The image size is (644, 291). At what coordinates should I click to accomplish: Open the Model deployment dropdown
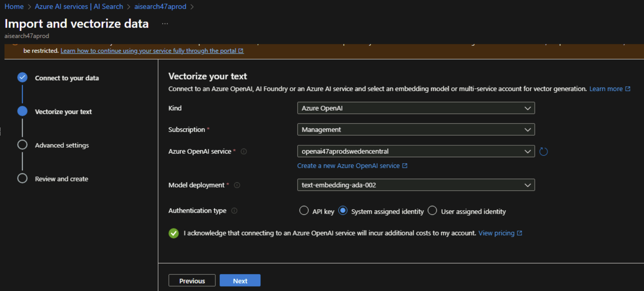(416, 185)
